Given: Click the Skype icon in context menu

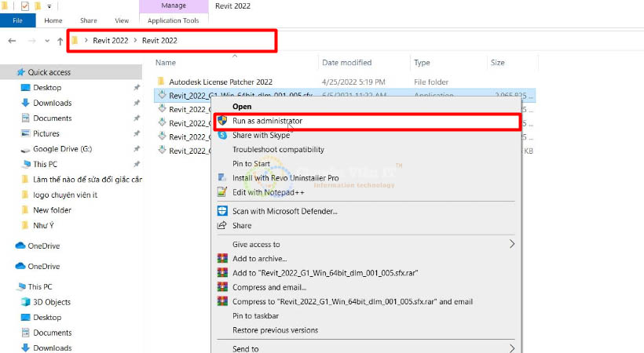Looking at the screenshot, I should click(x=222, y=135).
